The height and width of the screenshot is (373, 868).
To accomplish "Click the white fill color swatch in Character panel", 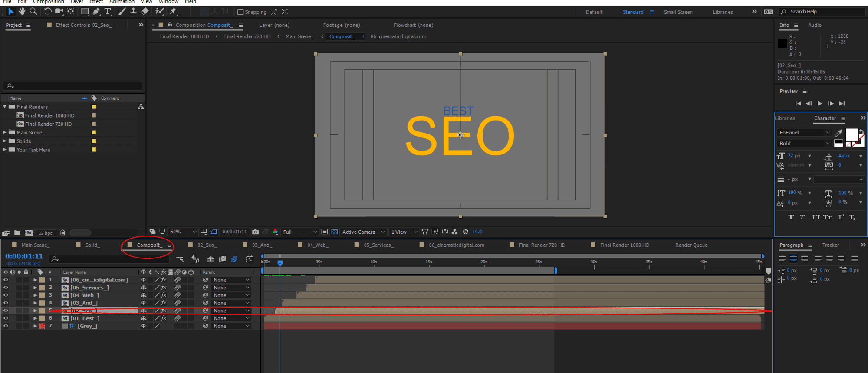I will click(852, 135).
